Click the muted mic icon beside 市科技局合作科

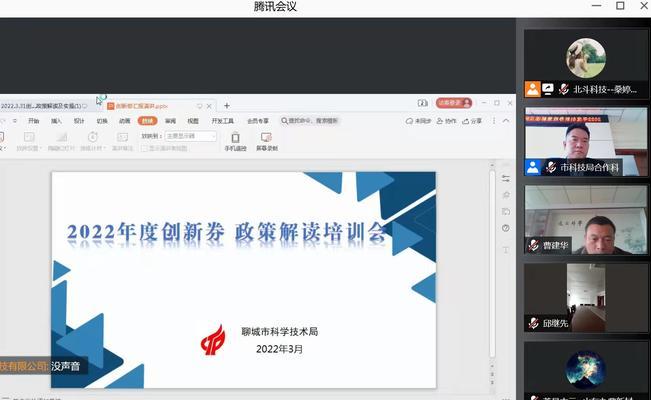551,167
